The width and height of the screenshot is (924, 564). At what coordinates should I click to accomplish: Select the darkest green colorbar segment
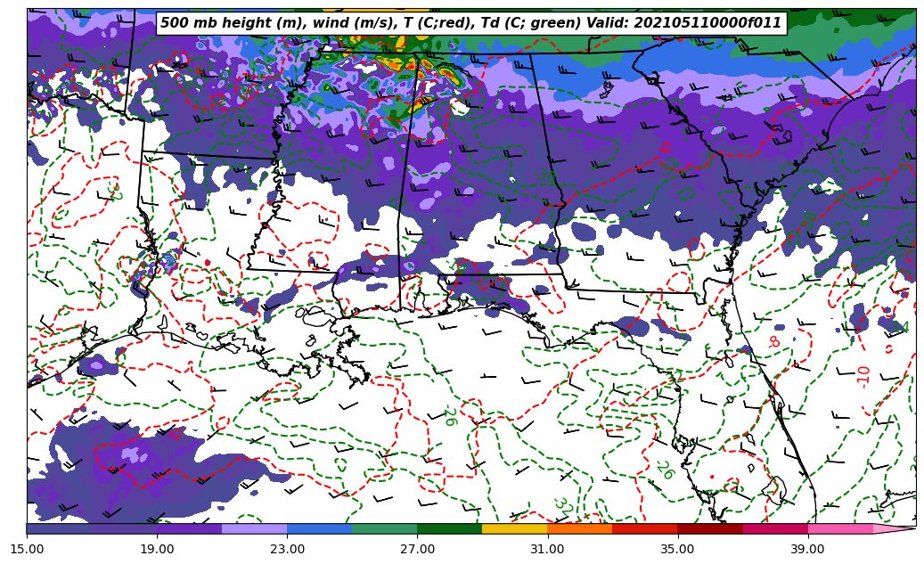point(449,528)
